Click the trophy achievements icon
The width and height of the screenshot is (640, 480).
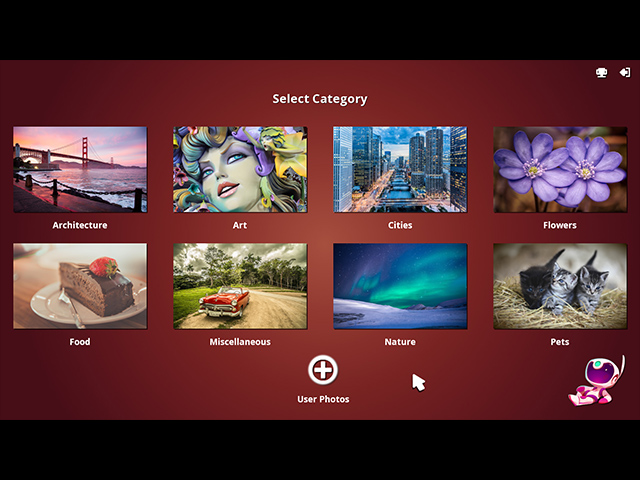602,72
